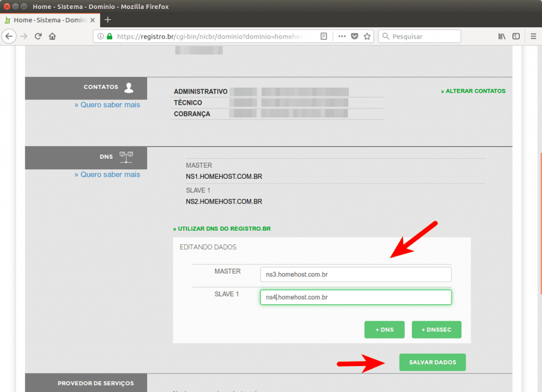Image resolution: width=542 pixels, height=392 pixels.
Task: Show the Firefox sidebars
Action: (x=516, y=37)
